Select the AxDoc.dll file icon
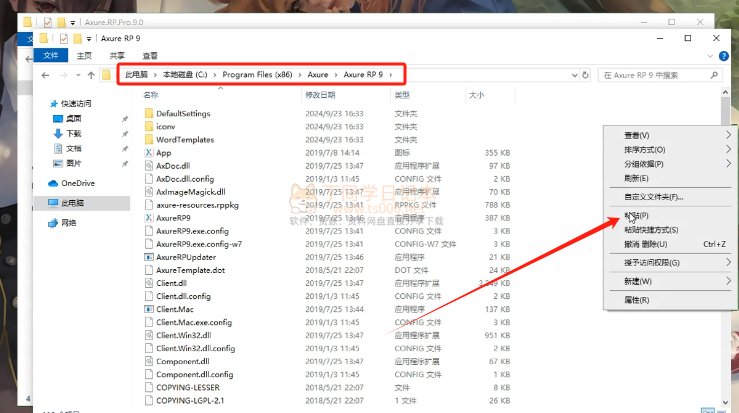 pyautogui.click(x=149, y=165)
